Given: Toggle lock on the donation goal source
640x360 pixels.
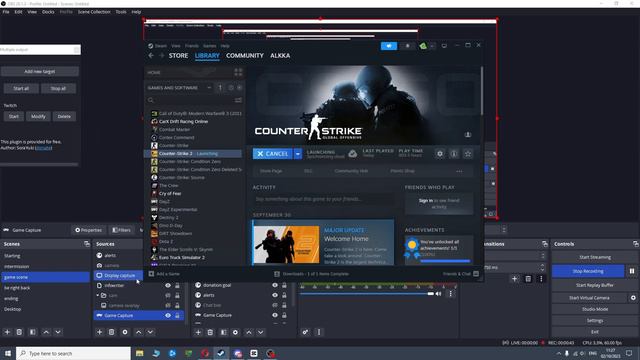Looking at the screenshot, I should click(284, 285).
